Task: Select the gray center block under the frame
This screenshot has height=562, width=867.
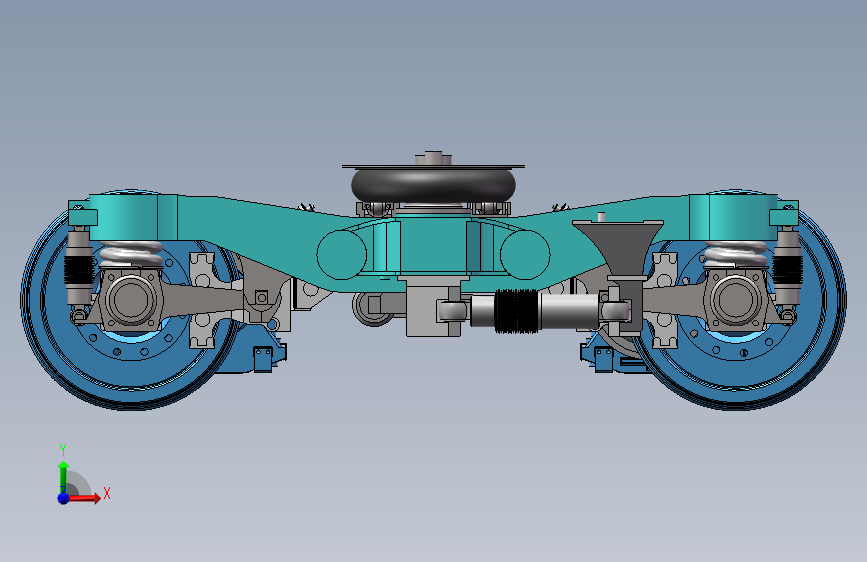Action: 433,307
